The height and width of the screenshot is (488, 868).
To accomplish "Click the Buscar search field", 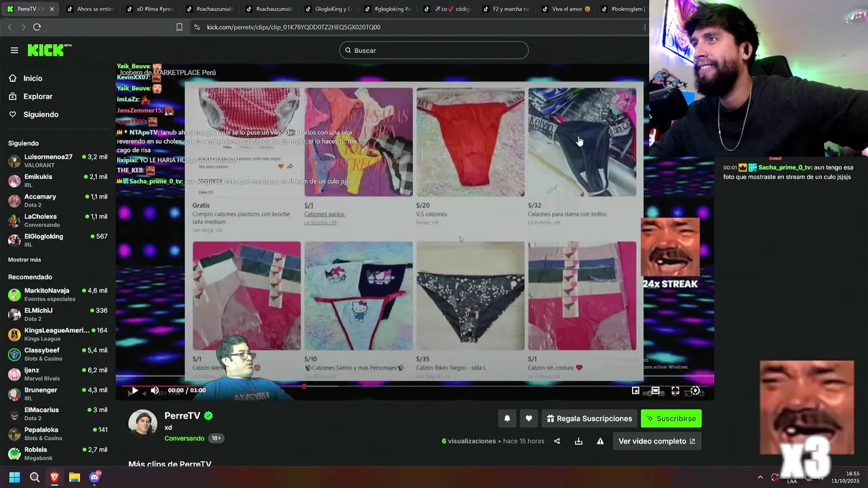I will (x=434, y=50).
